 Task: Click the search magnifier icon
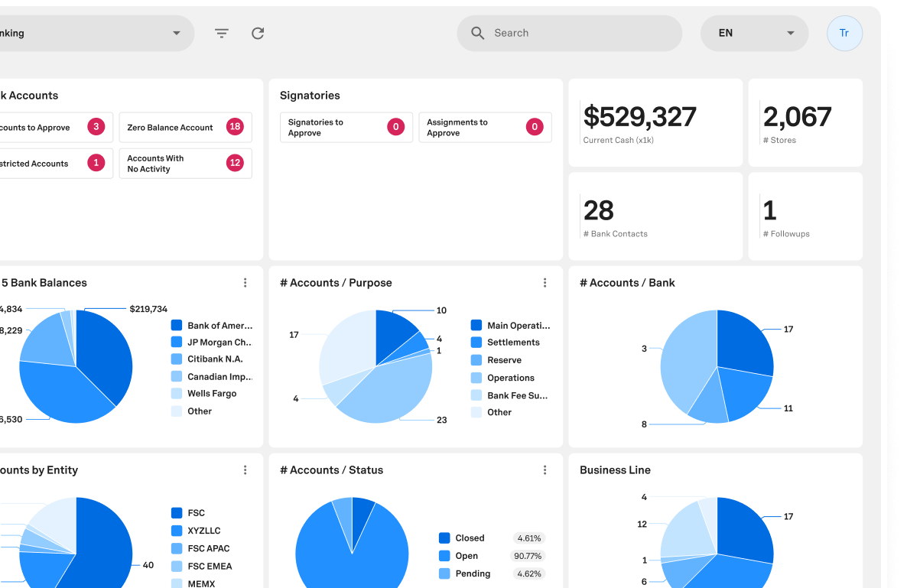pyautogui.click(x=478, y=33)
